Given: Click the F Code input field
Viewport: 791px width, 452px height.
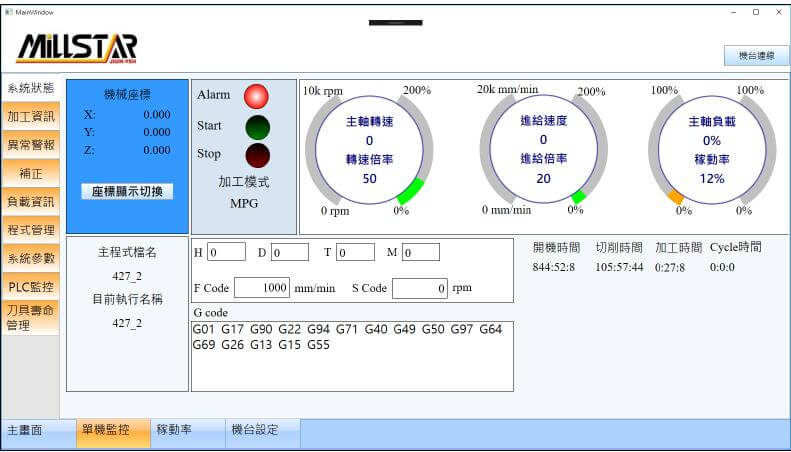Looking at the screenshot, I should [x=262, y=288].
